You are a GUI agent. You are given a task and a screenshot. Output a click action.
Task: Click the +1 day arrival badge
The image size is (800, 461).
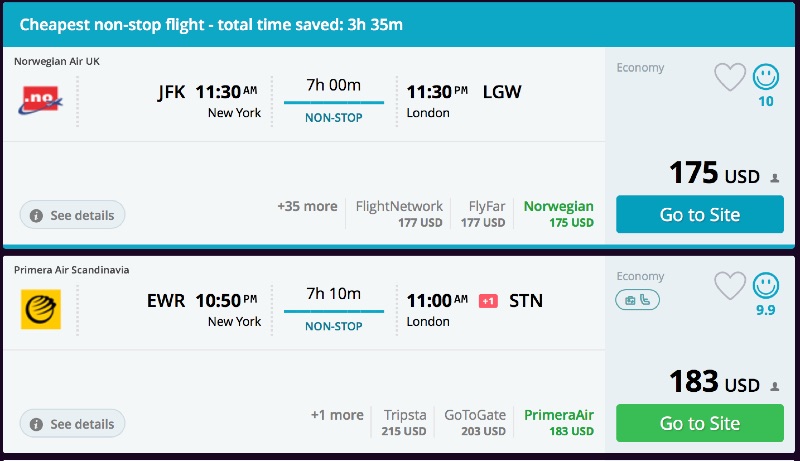pyautogui.click(x=488, y=301)
